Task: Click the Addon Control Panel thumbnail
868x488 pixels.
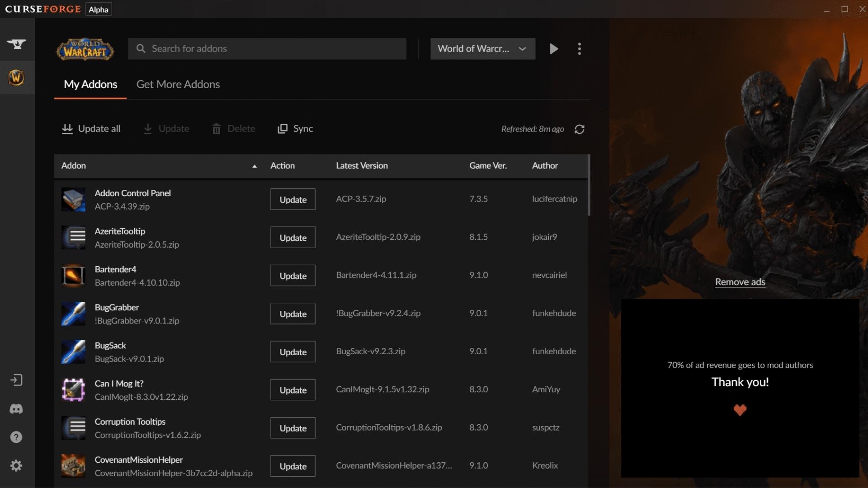Action: click(73, 199)
